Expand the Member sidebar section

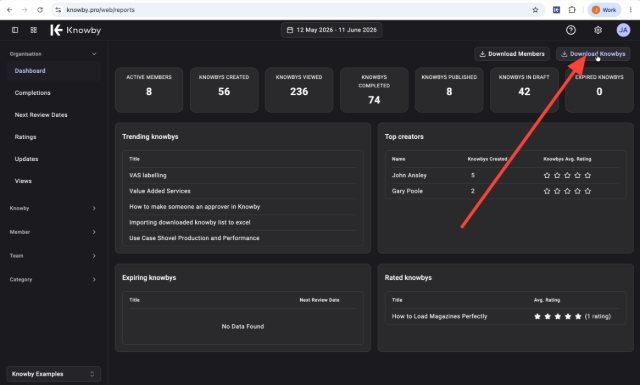pyautogui.click(x=53, y=232)
